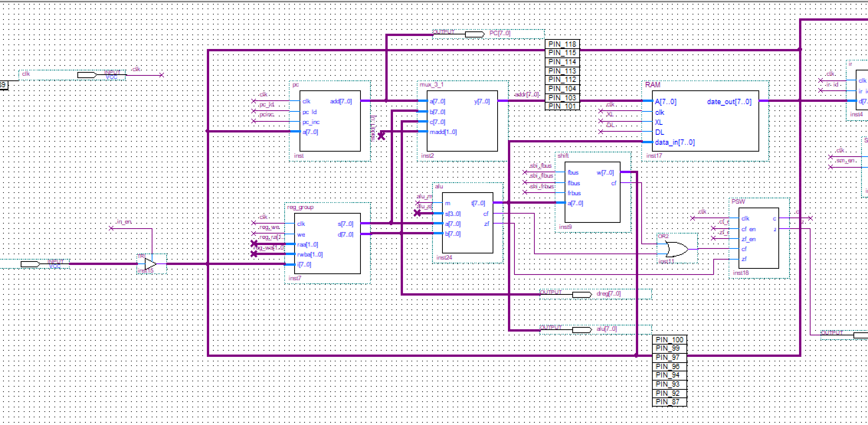Select the reg_group block body
Screen dimensions: 868x425
coord(328,244)
